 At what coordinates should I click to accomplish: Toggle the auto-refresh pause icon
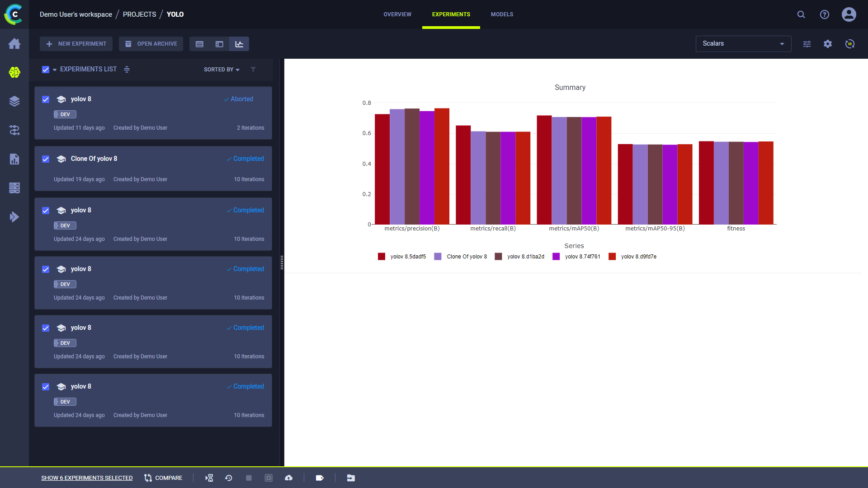(x=850, y=44)
